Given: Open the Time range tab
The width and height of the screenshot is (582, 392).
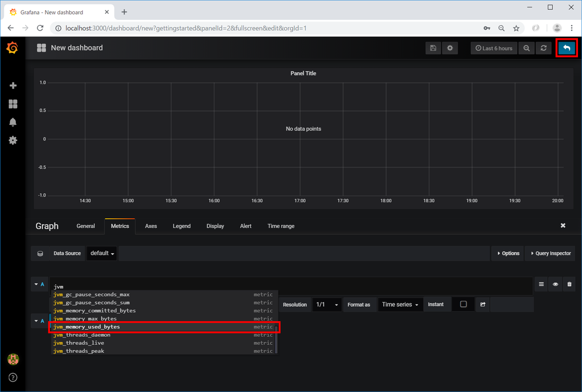Looking at the screenshot, I should point(281,226).
